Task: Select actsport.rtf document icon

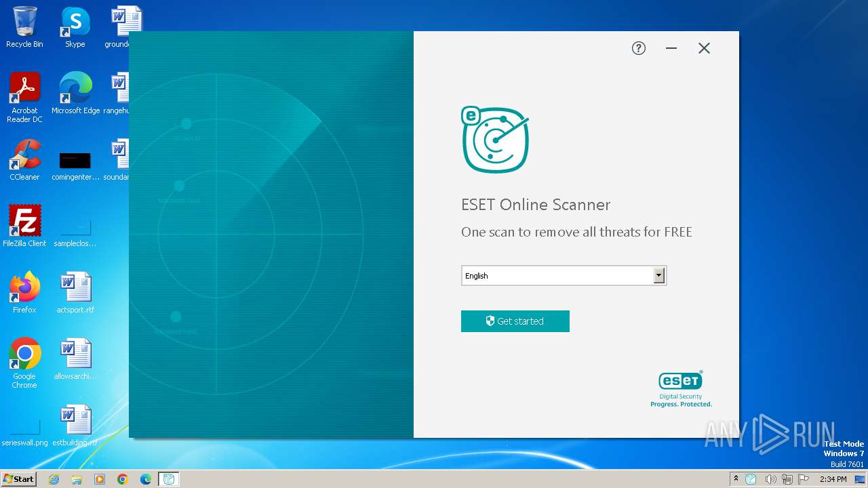Action: coord(75,293)
